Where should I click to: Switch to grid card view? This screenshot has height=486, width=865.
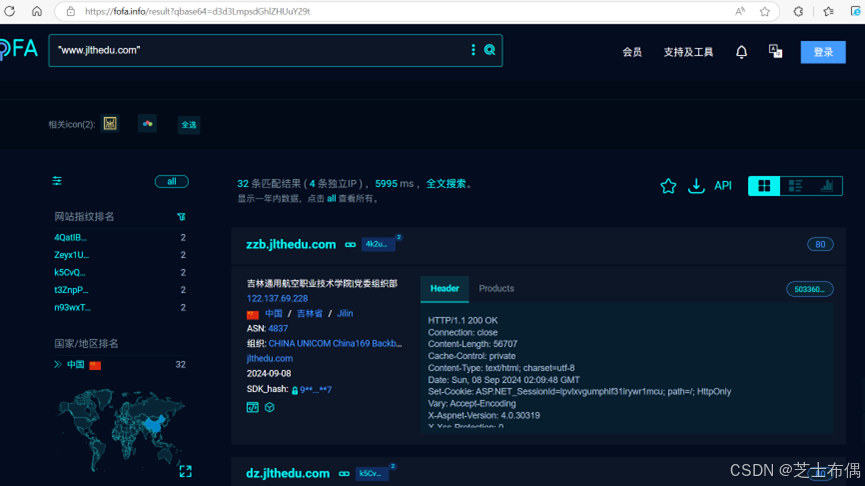coord(764,186)
